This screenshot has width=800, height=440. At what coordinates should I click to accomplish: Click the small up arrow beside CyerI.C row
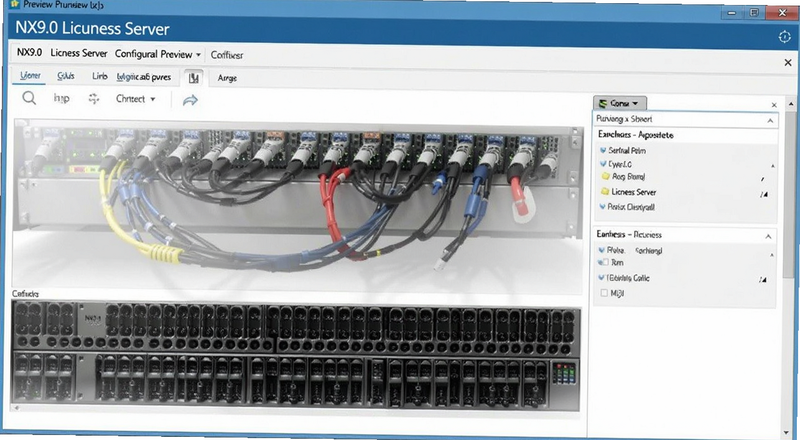coord(772,166)
